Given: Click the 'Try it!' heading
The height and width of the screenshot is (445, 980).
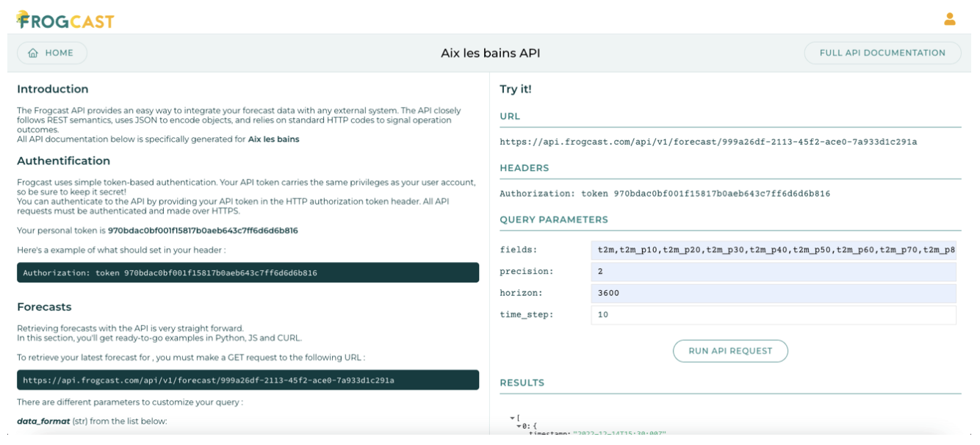Looking at the screenshot, I should [515, 89].
